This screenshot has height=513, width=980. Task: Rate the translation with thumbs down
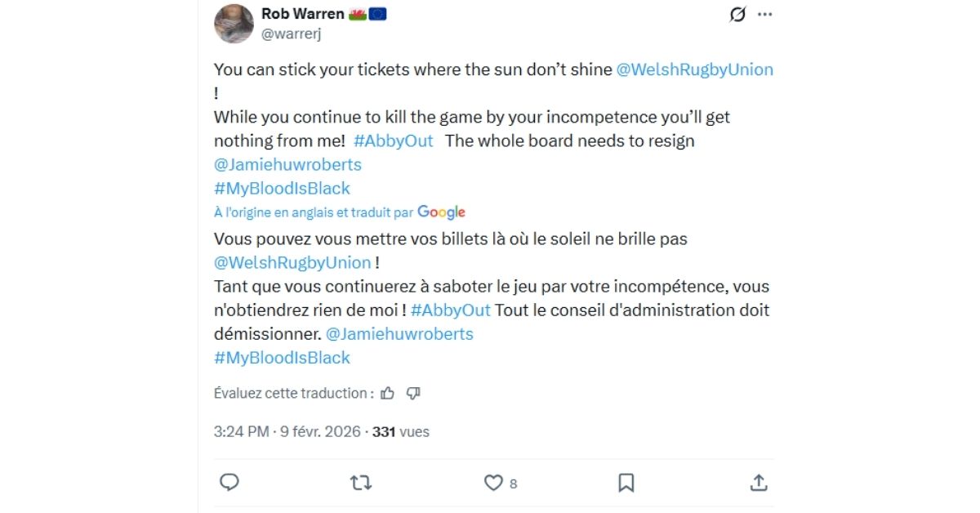413,393
